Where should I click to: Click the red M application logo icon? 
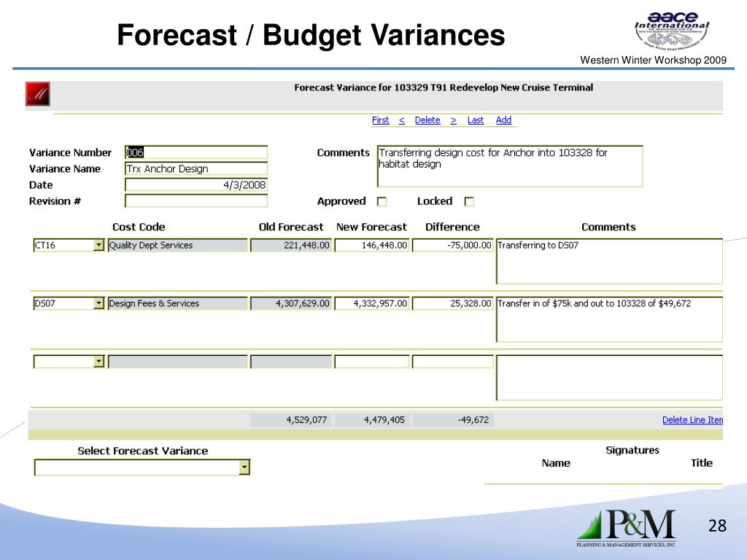click(x=38, y=94)
